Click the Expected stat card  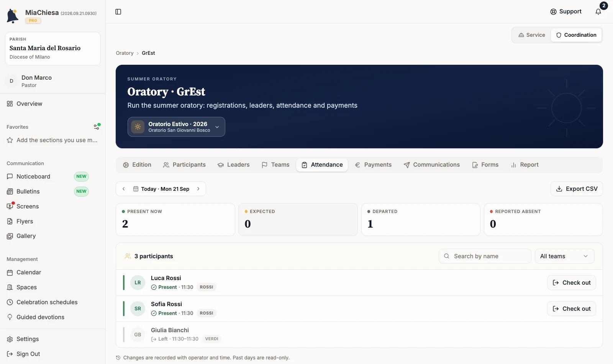298,220
